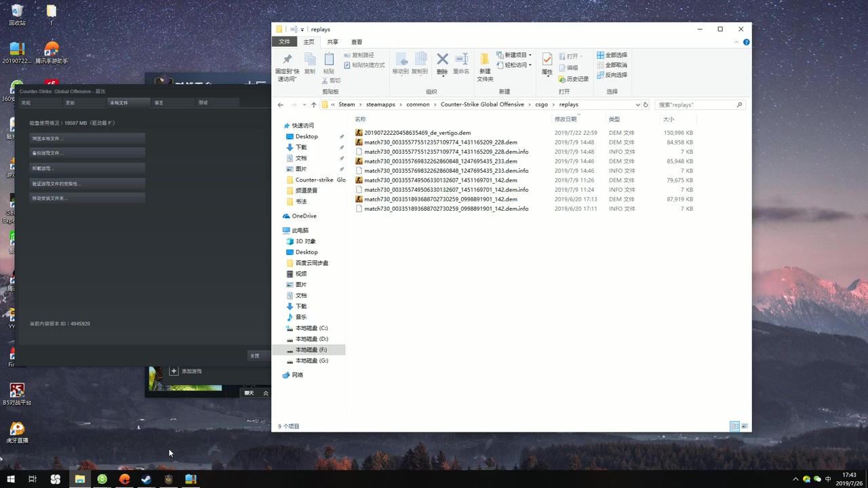
Task: Switch to large icons view in status bar
Action: [745, 426]
